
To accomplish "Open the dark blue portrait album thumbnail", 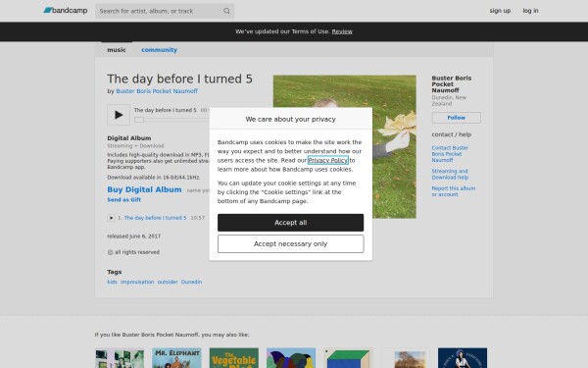I will [463, 358].
